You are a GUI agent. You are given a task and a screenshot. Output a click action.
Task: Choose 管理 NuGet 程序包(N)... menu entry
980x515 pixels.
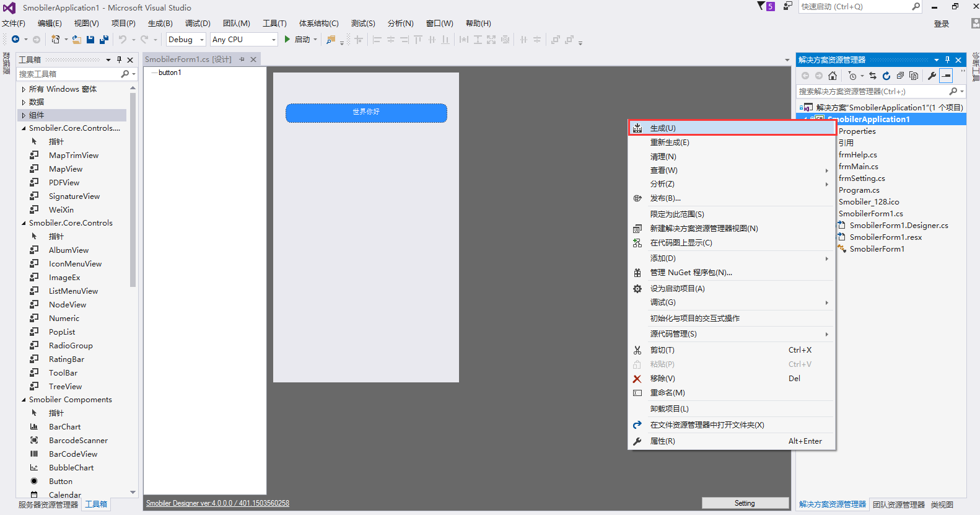pos(732,273)
